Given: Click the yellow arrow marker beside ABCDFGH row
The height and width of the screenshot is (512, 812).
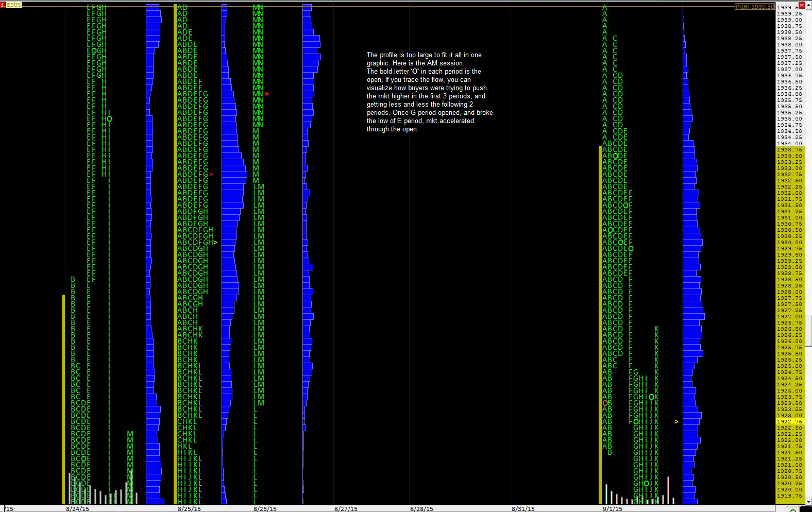Looking at the screenshot, I should (x=215, y=242).
